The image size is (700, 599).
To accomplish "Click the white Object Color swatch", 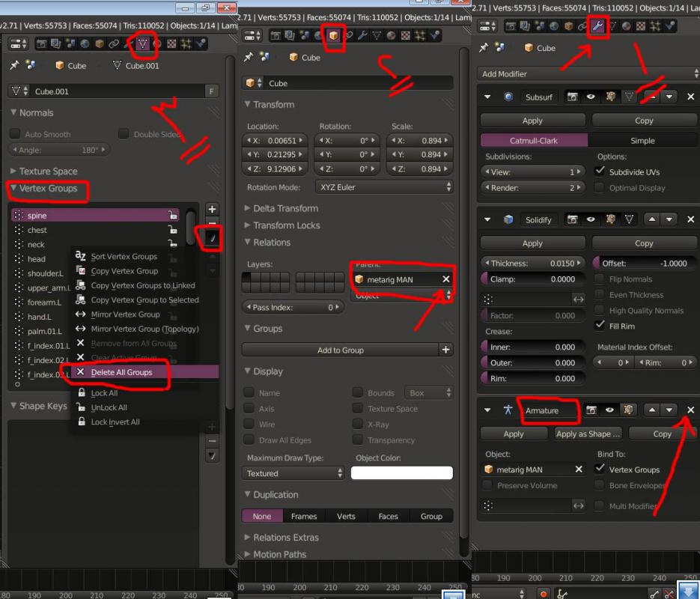I will point(402,472).
